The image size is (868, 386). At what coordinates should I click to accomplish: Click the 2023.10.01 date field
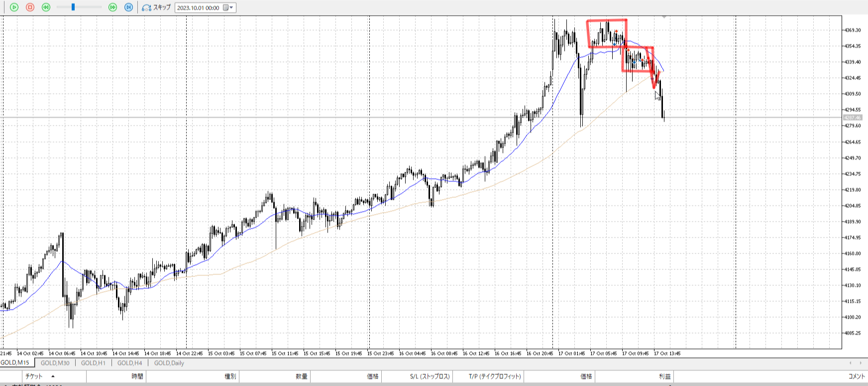198,8
